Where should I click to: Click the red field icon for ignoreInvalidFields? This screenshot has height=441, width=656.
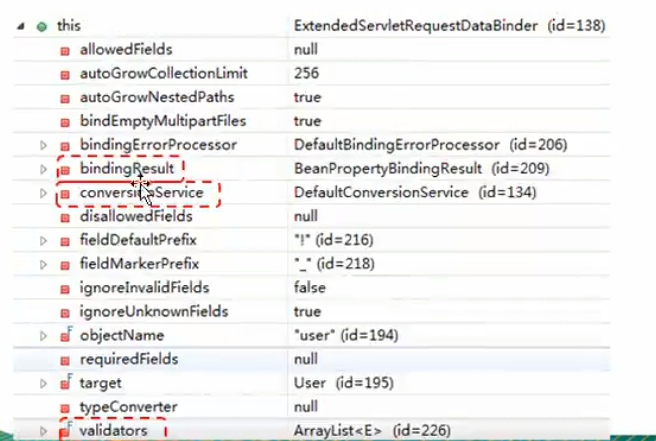(x=65, y=290)
